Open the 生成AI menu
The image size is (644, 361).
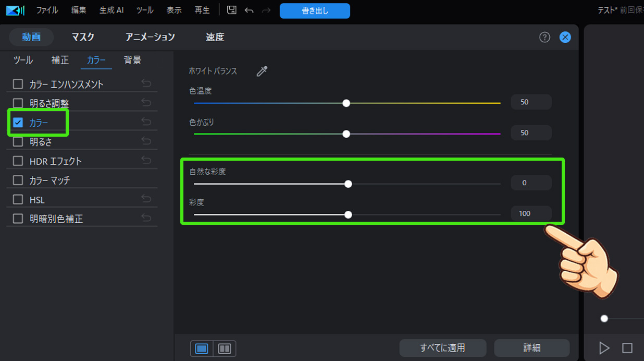(111, 9)
